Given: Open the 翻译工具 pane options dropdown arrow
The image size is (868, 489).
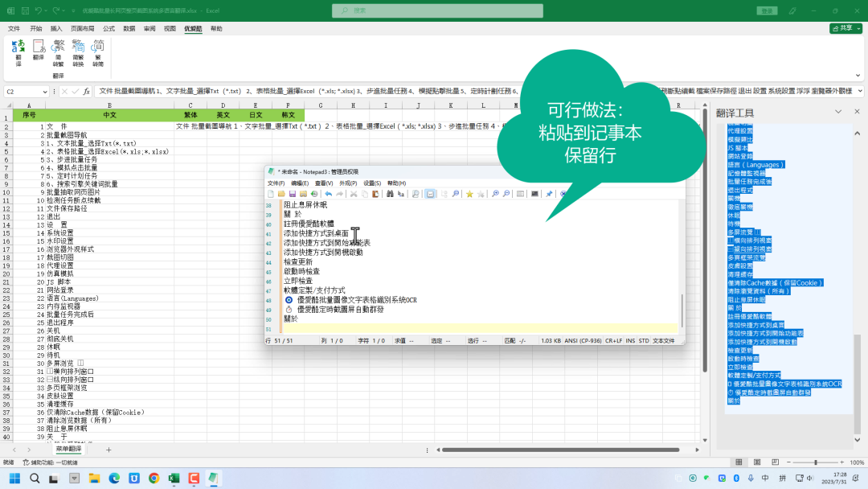Looking at the screenshot, I should point(838,112).
